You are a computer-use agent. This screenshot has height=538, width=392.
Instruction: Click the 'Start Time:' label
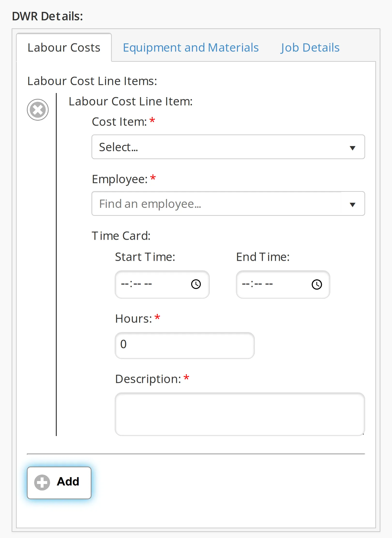click(x=145, y=257)
